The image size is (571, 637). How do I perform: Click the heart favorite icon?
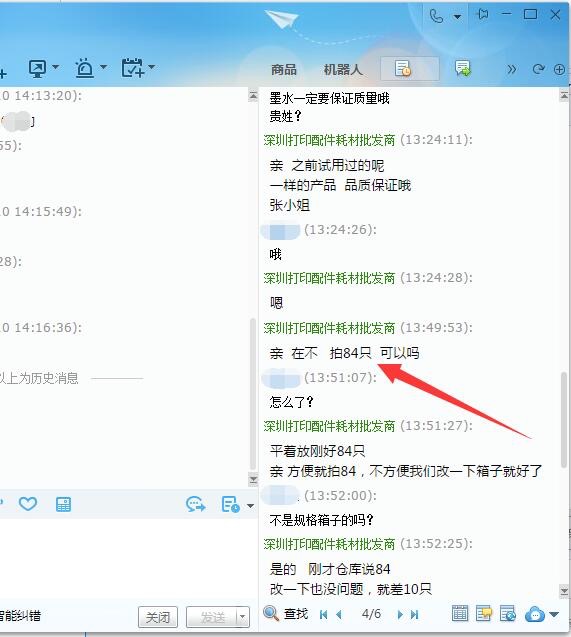point(28,504)
